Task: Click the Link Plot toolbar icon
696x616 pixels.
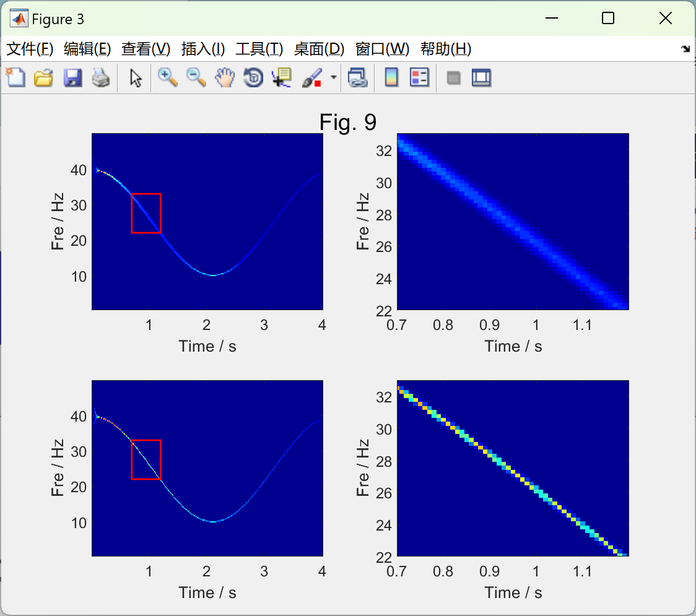Action: (357, 77)
